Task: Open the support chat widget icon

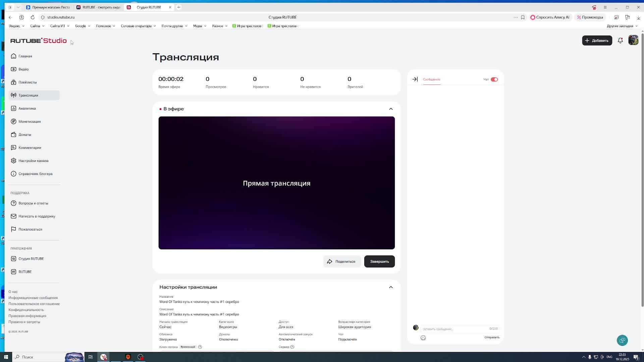Action: 622,340
